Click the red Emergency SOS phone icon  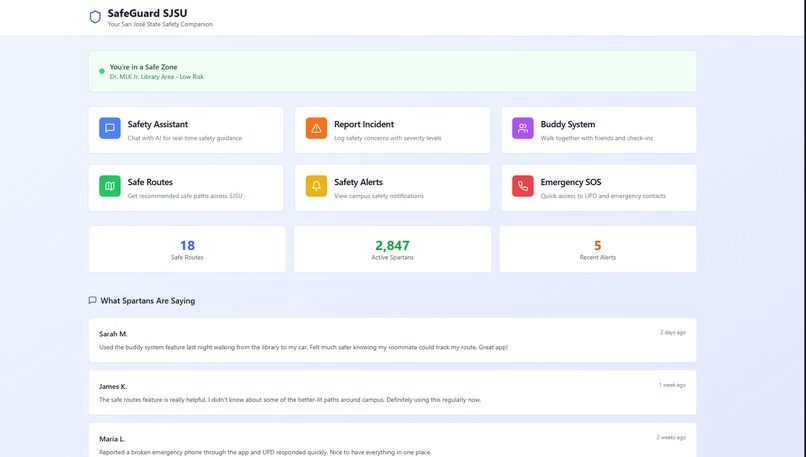[x=523, y=186]
